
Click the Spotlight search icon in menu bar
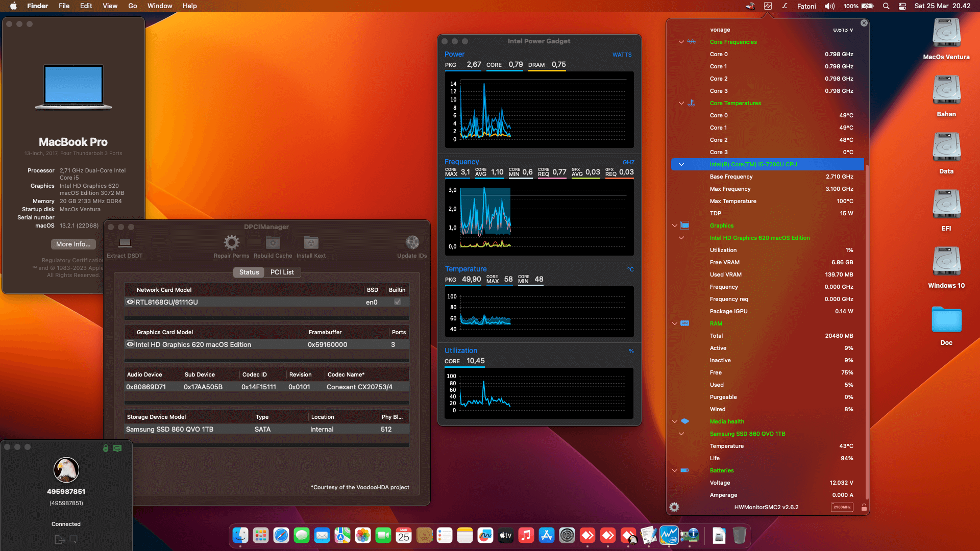[x=886, y=6]
